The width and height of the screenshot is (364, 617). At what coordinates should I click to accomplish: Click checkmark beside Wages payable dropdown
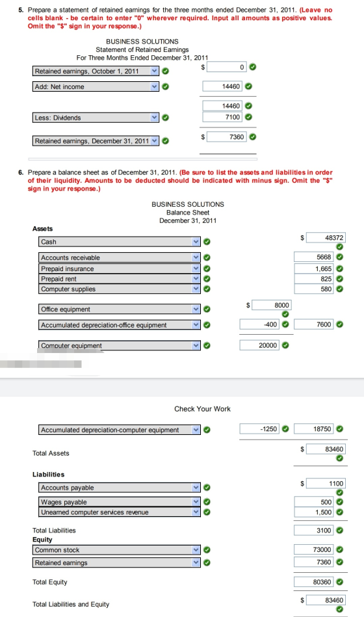click(x=207, y=502)
